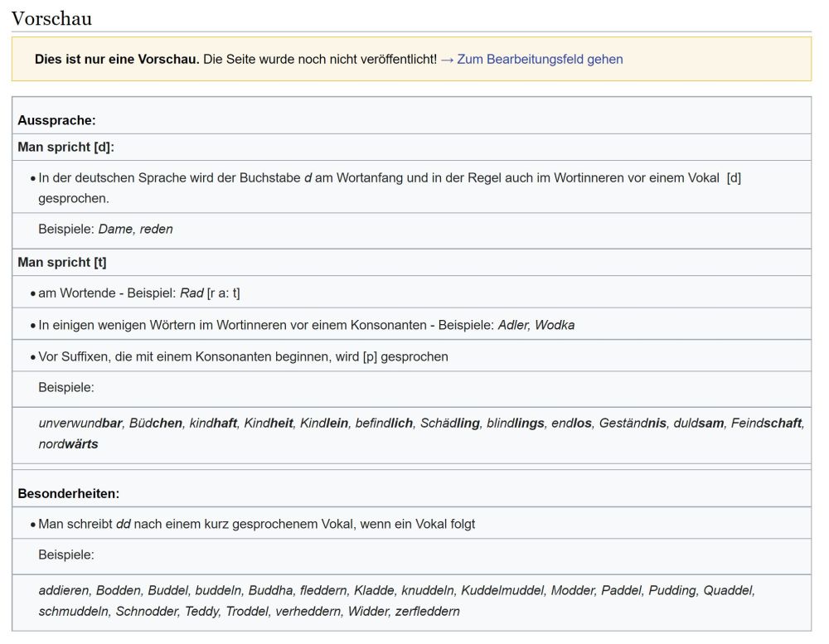
Task: Click the bold 'Dies ist nur eine Vorschau.' notice
Action: point(117,60)
